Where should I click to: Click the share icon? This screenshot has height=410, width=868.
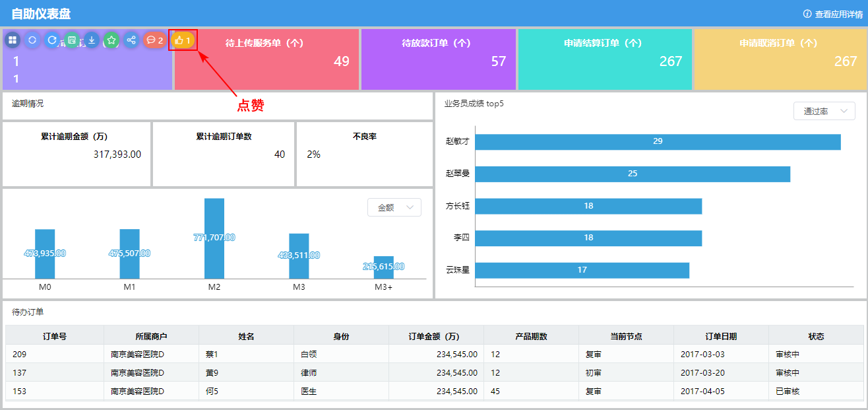tap(131, 40)
